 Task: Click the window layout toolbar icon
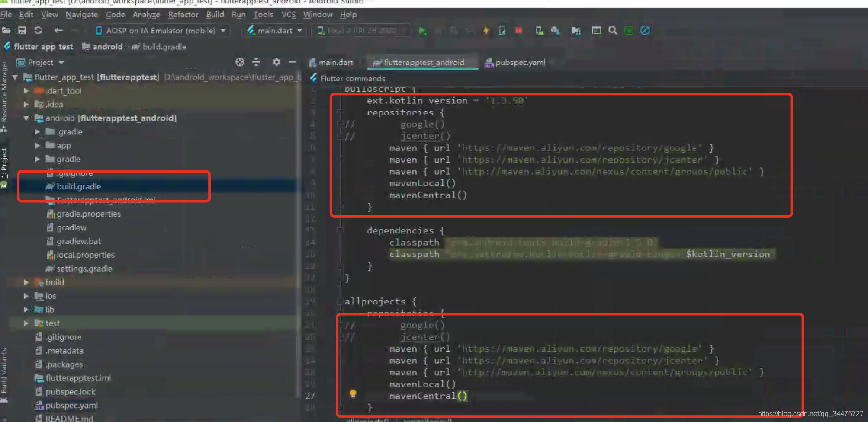click(x=596, y=31)
